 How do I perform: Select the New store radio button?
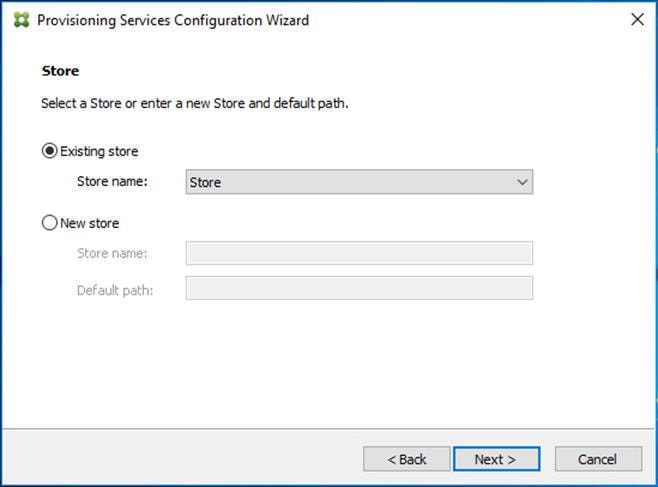click(50, 223)
